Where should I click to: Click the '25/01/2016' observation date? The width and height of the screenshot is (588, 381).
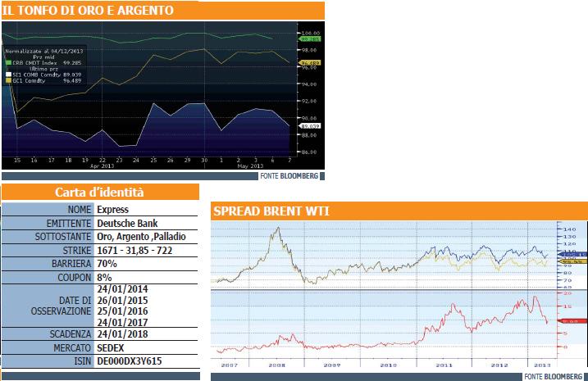(122, 311)
